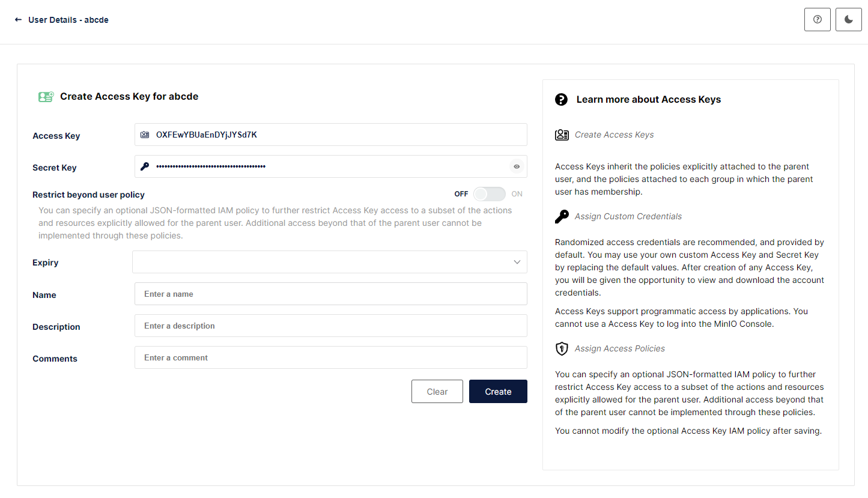868x498 pixels.
Task: Click the Create Access Key header icon
Action: point(46,96)
